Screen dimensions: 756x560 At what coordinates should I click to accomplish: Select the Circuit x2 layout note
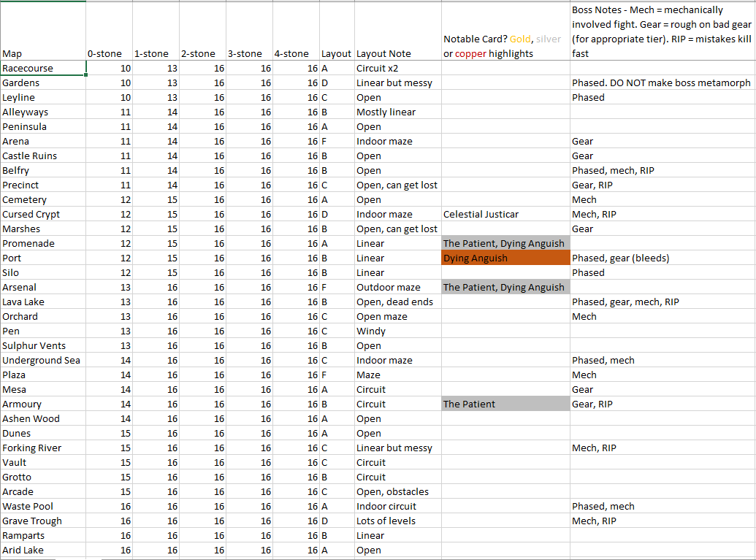tap(398, 68)
